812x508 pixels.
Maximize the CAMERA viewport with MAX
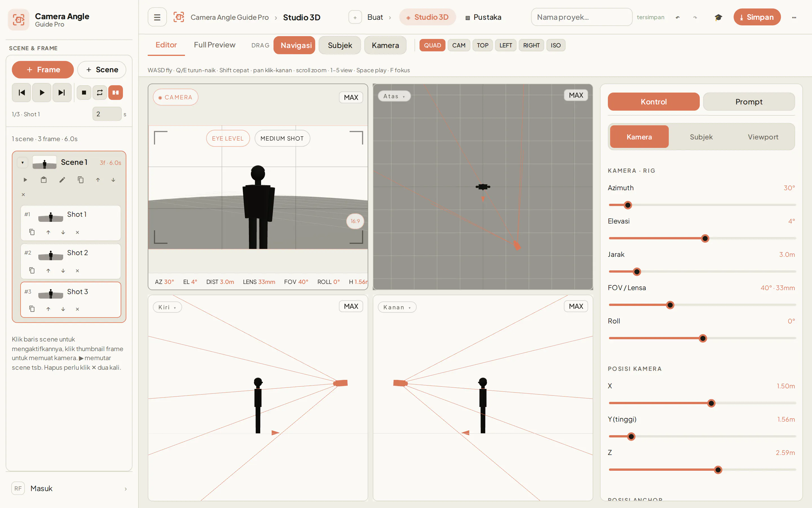[x=351, y=97]
